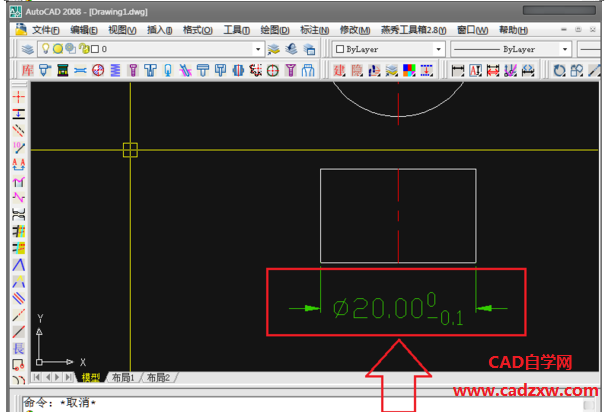Open the 燕秀工具箱2.8 menu
607x414 pixels.
click(413, 30)
